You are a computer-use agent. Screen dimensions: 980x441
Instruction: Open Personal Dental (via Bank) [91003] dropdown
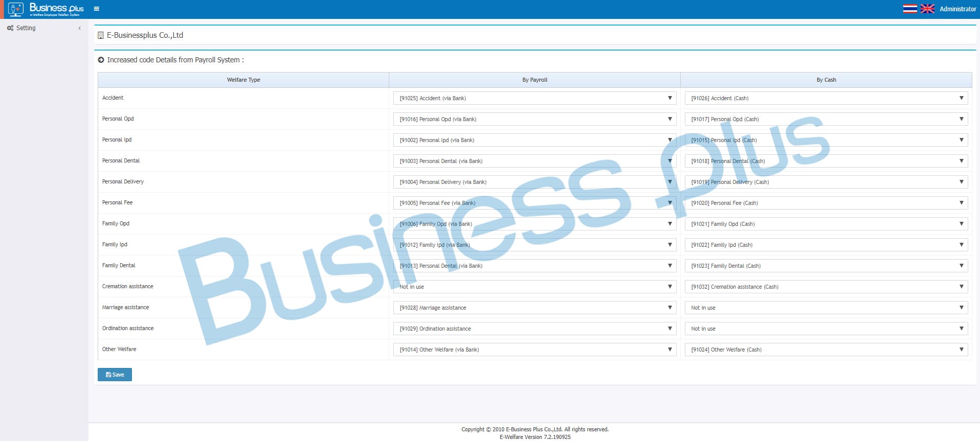tap(534, 161)
